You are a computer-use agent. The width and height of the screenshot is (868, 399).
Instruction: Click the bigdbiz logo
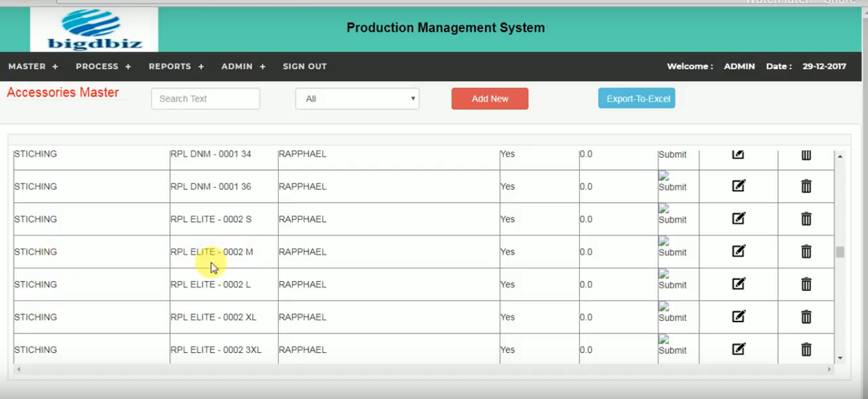(94, 29)
